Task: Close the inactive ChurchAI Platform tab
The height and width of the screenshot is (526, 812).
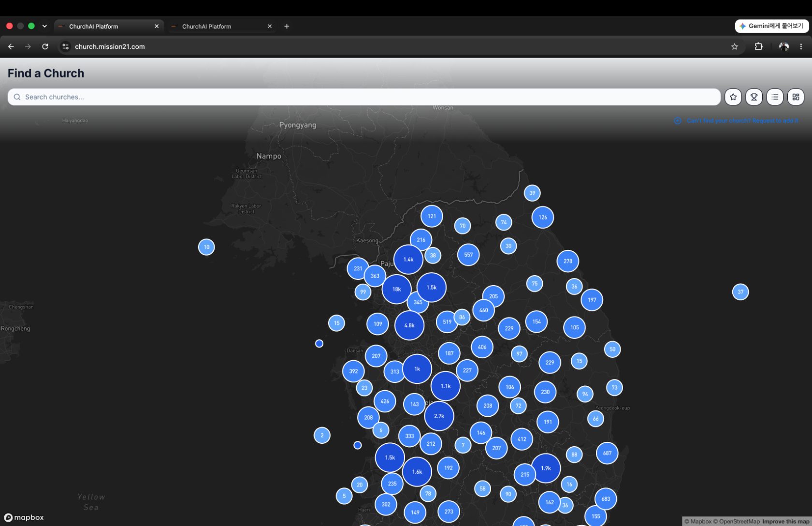Action: [x=270, y=26]
